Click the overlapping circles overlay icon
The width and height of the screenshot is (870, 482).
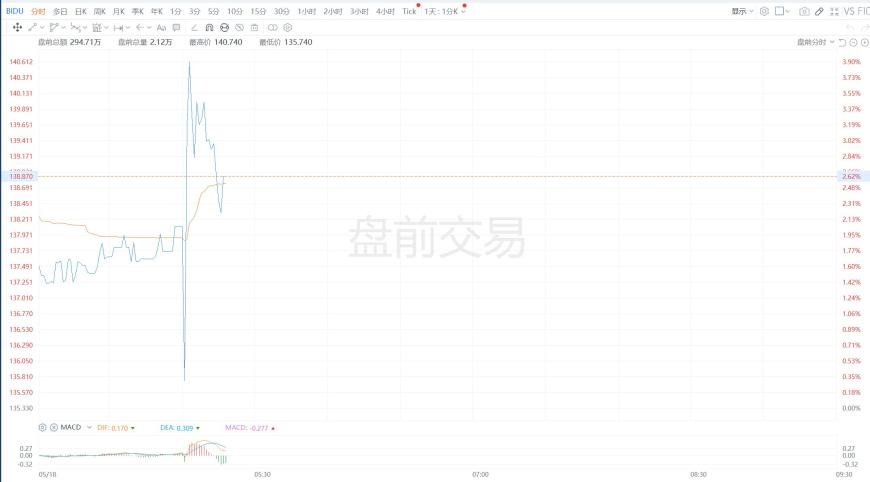click(x=272, y=27)
